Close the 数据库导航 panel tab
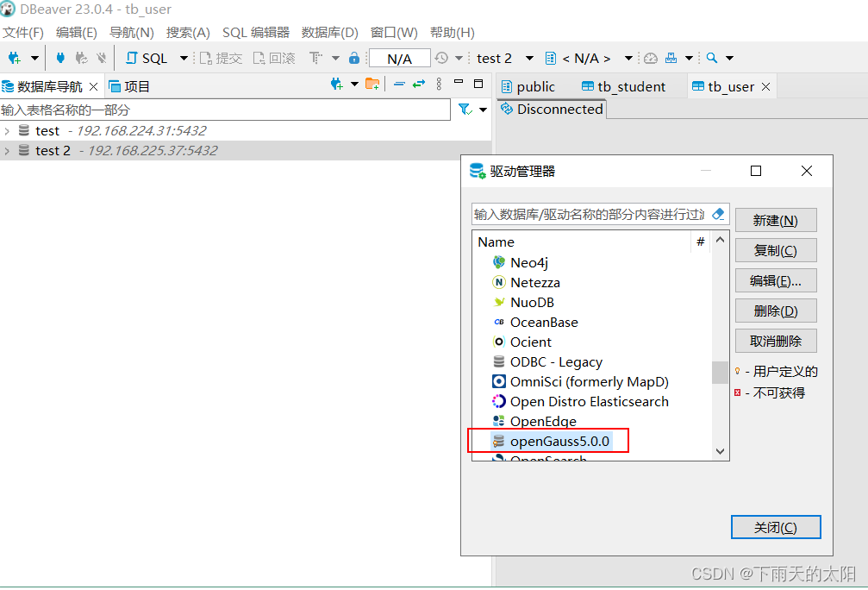This screenshot has height=590, width=868. (94, 87)
